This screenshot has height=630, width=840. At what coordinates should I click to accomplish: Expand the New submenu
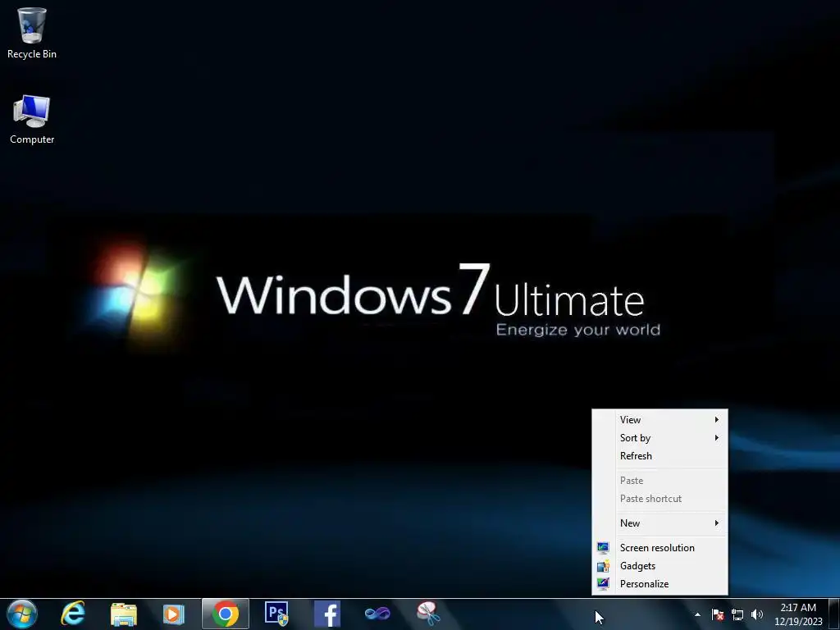point(660,523)
